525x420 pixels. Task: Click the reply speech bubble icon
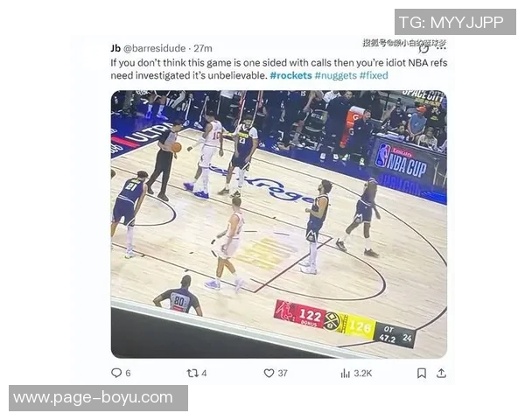[116, 373]
